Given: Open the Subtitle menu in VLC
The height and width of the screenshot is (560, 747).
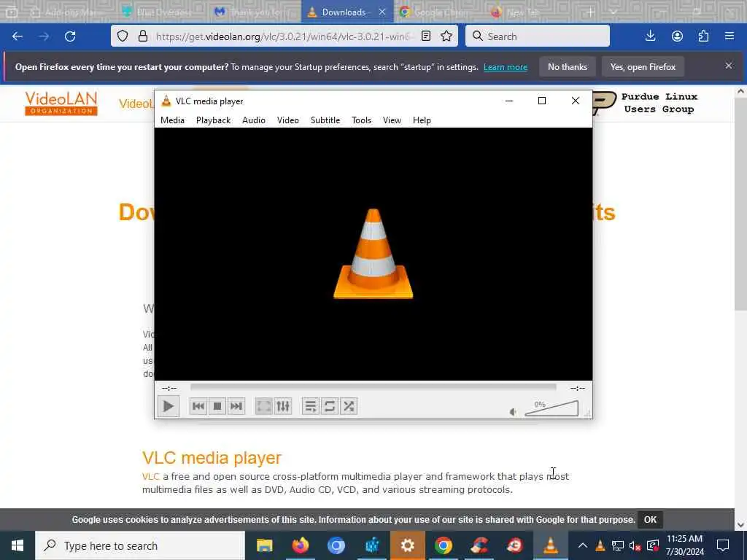Looking at the screenshot, I should click(325, 120).
